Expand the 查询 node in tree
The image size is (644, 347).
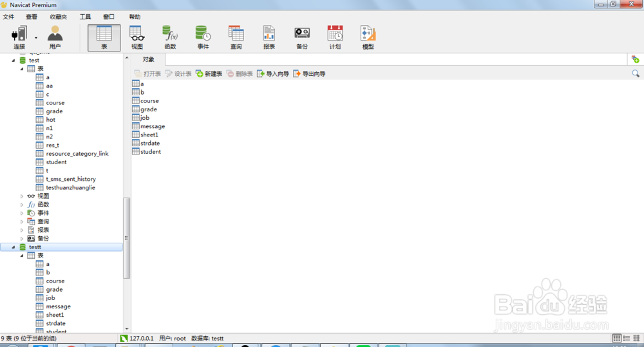pyautogui.click(x=22, y=221)
